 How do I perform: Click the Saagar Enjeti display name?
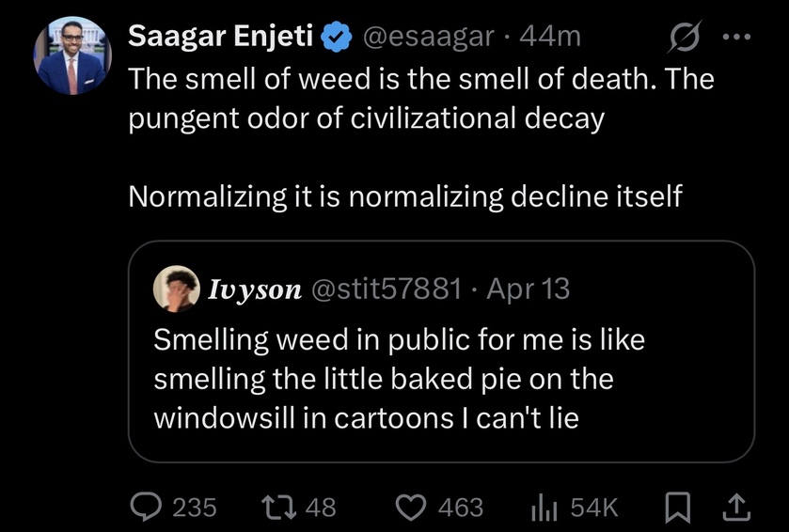pyautogui.click(x=221, y=38)
